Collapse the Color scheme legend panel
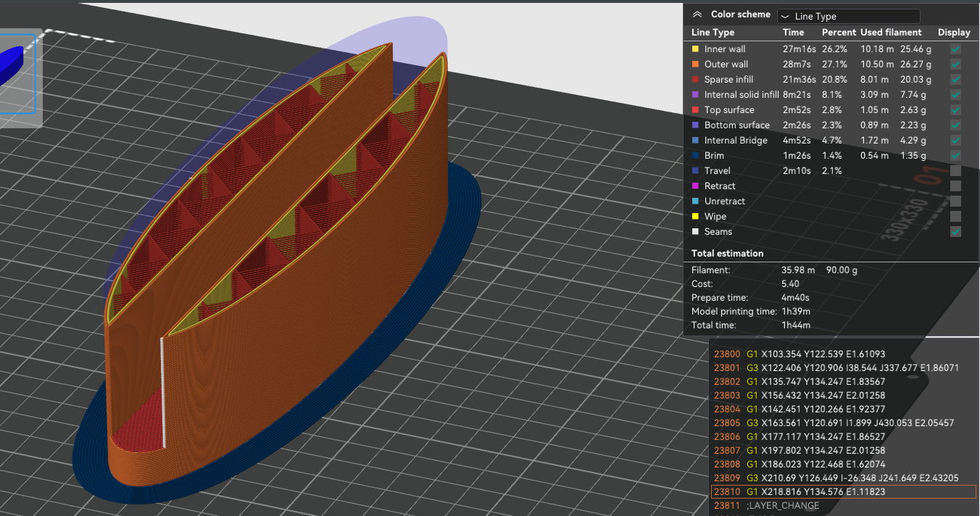 tap(697, 14)
